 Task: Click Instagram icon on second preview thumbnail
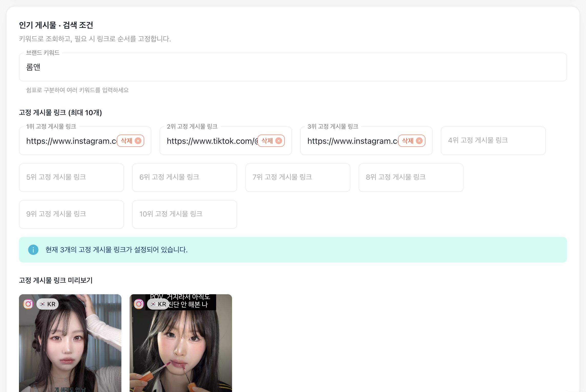coord(139,304)
